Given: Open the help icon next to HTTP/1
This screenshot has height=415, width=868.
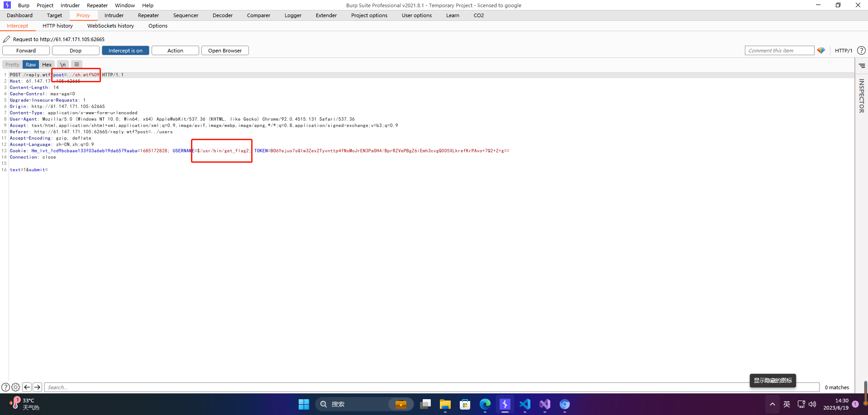Looking at the screenshot, I should (862, 51).
